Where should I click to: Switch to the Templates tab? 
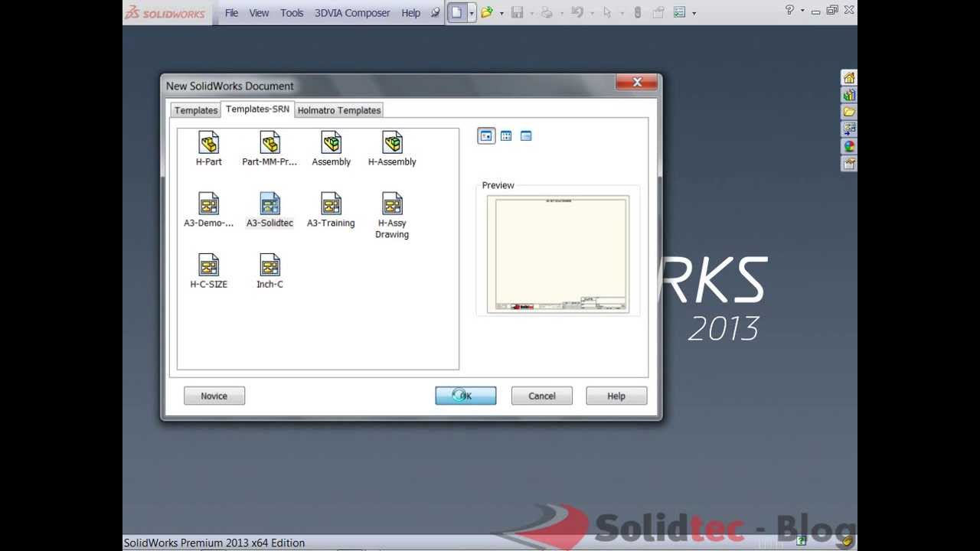click(x=196, y=110)
